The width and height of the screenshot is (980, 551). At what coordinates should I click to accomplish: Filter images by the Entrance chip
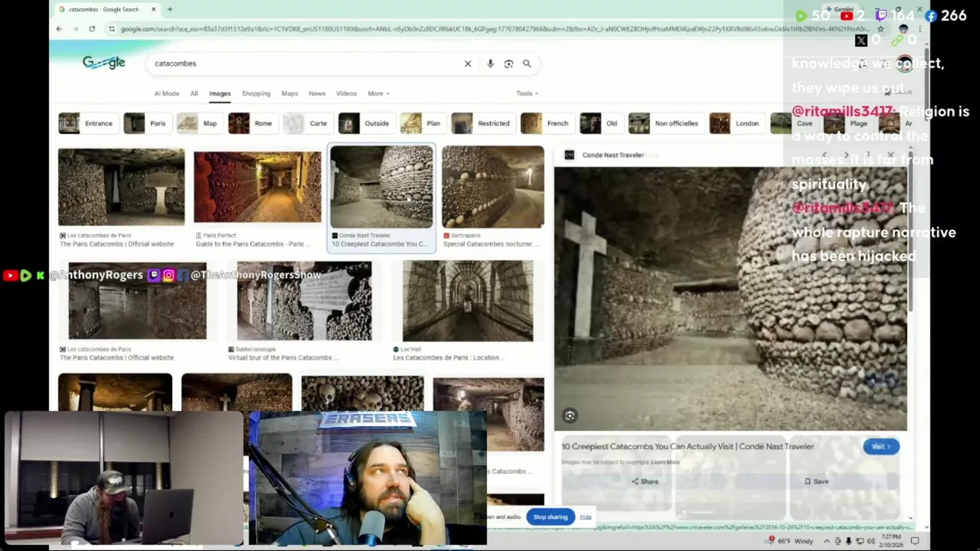(x=88, y=123)
